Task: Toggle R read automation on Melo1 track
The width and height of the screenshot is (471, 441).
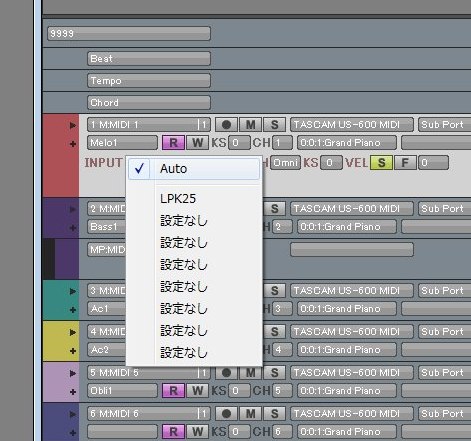Action: (x=173, y=143)
